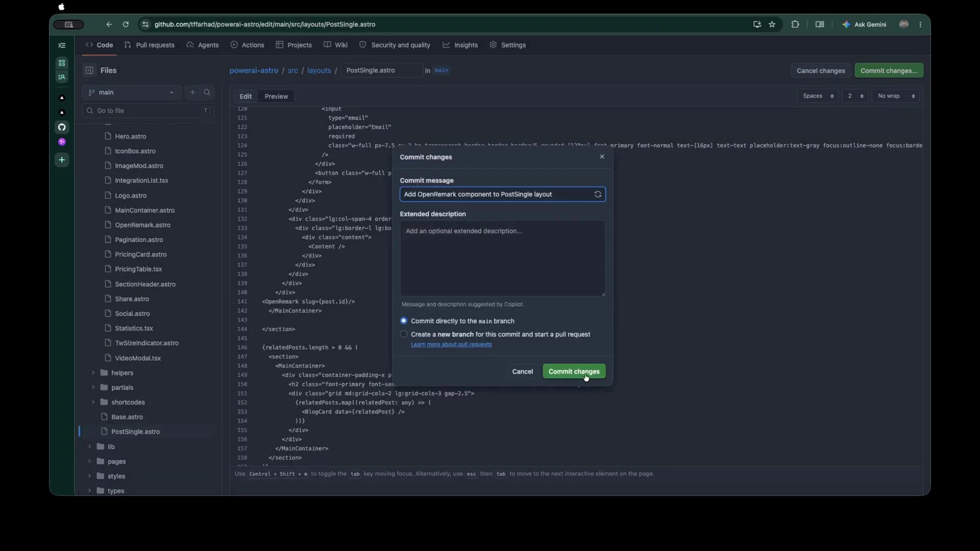Select create a new branch option

click(404, 334)
